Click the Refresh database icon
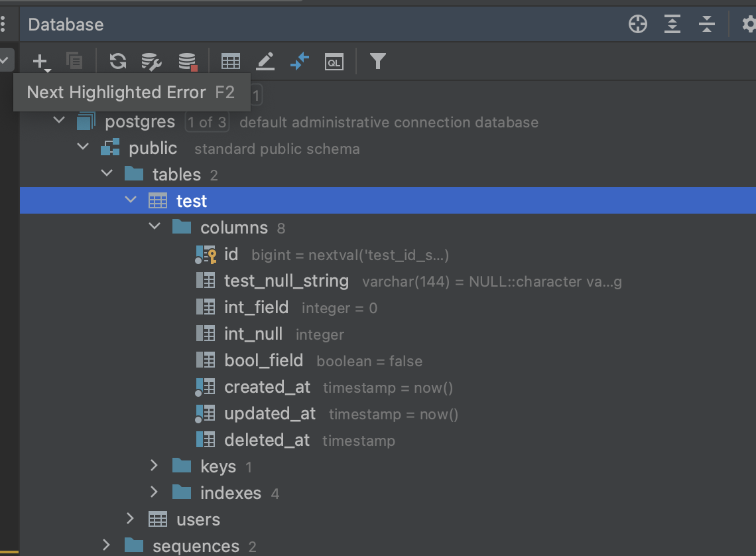This screenshot has height=556, width=756. [x=118, y=62]
